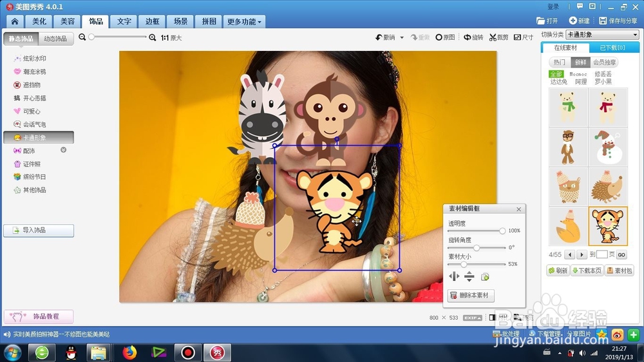
Task: Click the zoom in magnifier icon
Action: 153,37
